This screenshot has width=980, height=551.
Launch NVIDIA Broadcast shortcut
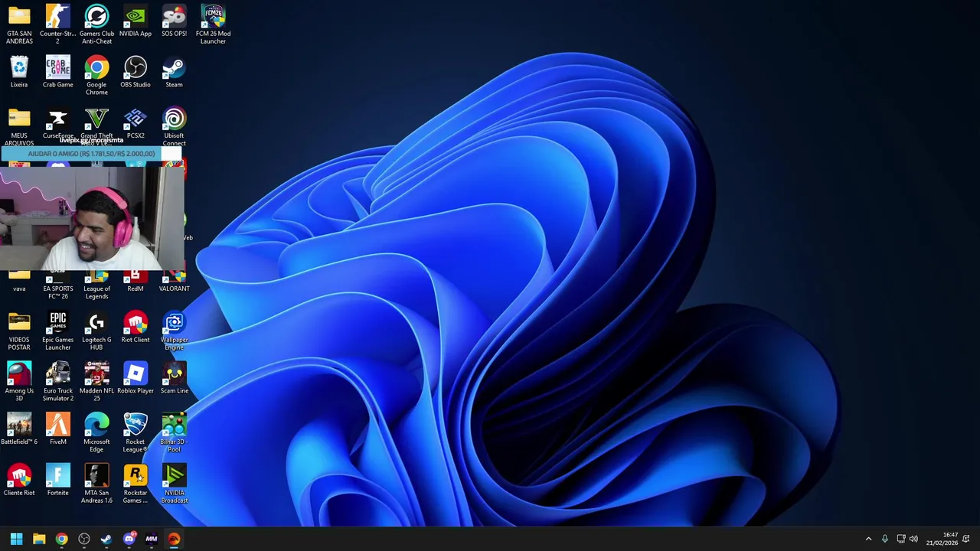pos(174,484)
